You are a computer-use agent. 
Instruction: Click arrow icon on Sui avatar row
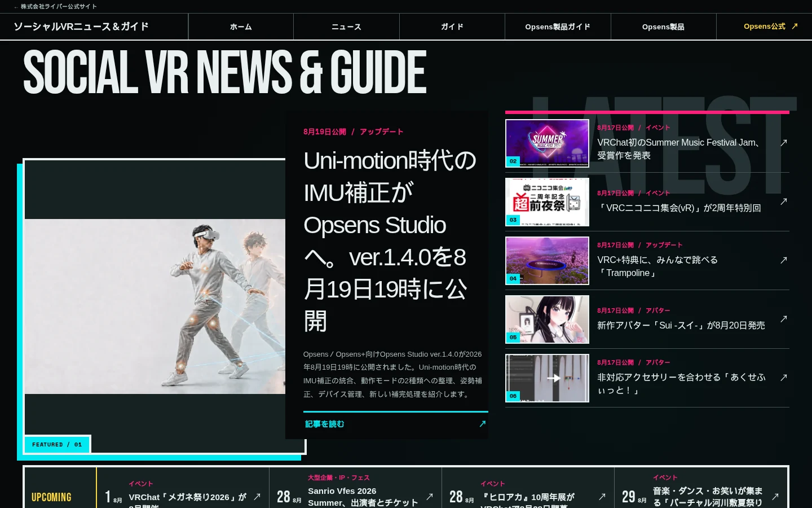click(783, 319)
